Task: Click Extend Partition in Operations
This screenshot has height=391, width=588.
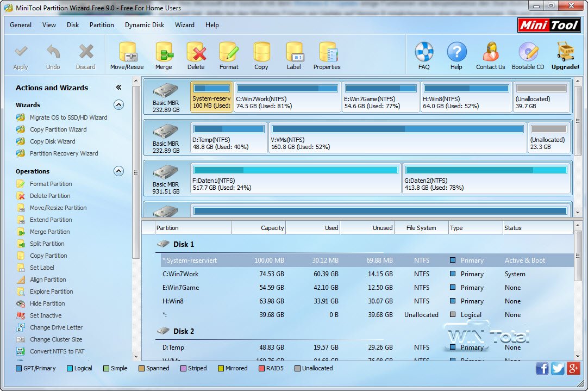Action: (51, 220)
